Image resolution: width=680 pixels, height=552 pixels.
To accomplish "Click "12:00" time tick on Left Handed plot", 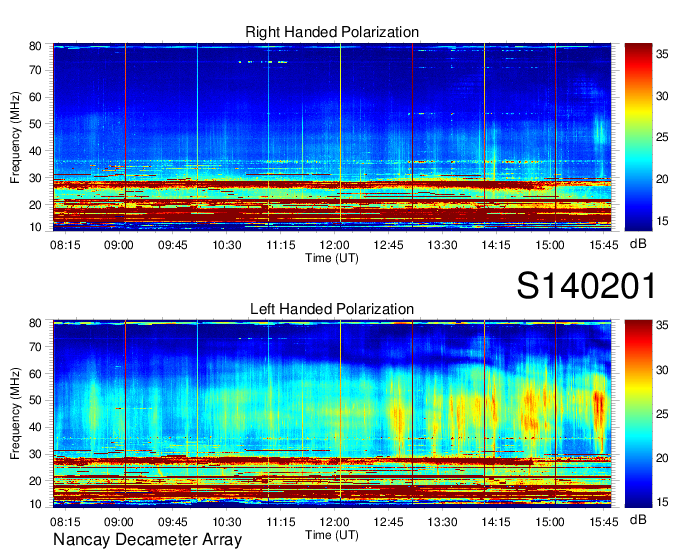I will pyautogui.click(x=334, y=521).
